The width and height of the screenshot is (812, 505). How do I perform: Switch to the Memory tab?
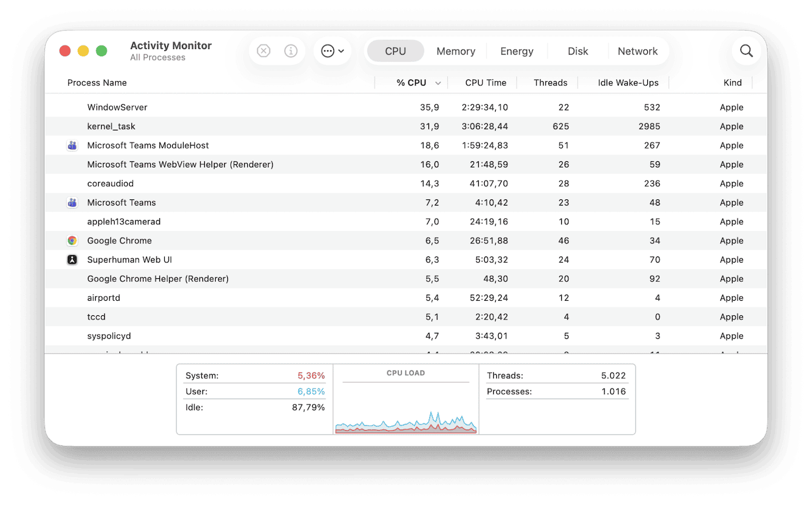[456, 51]
